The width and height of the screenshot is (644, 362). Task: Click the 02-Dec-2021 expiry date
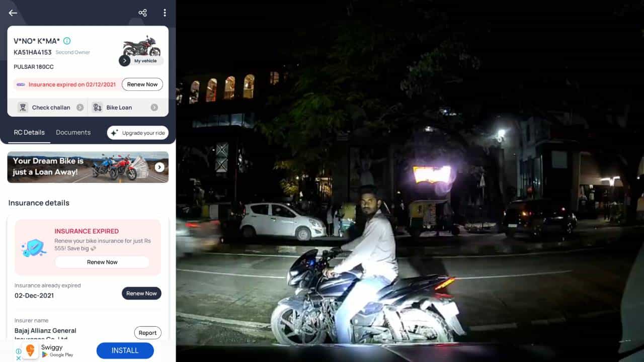[x=34, y=296]
